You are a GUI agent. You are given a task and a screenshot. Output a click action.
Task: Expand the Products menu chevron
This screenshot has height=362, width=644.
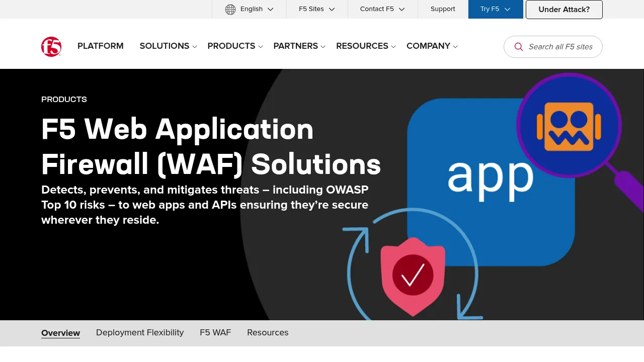point(261,47)
